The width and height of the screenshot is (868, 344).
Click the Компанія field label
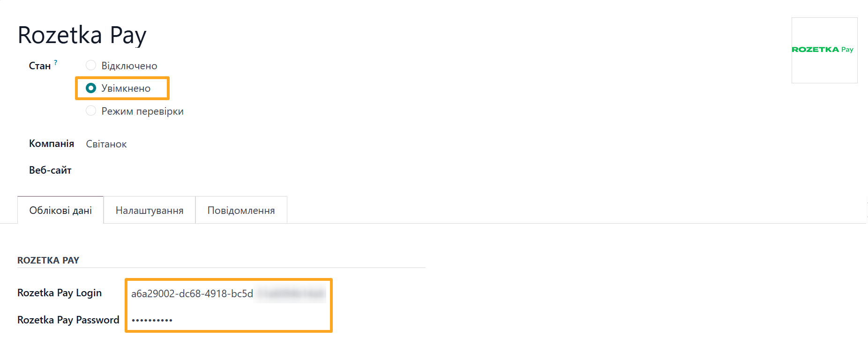52,144
